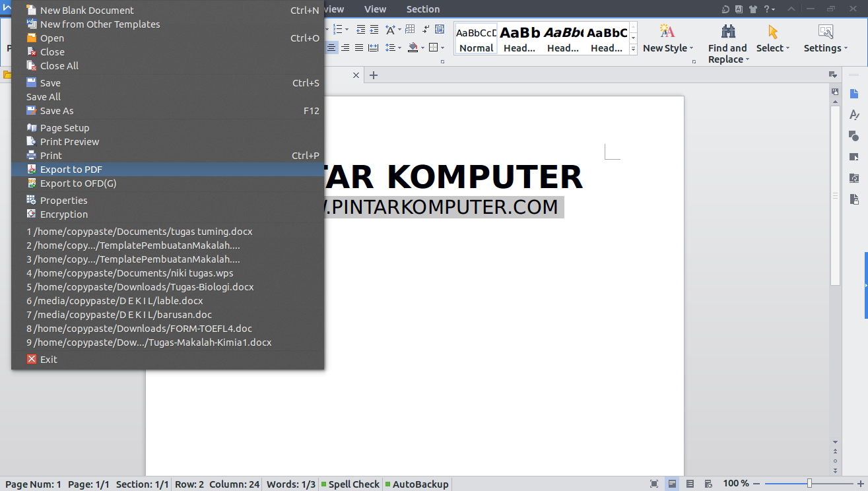This screenshot has height=491, width=868.
Task: Click the zoom slider handle
Action: click(x=809, y=484)
